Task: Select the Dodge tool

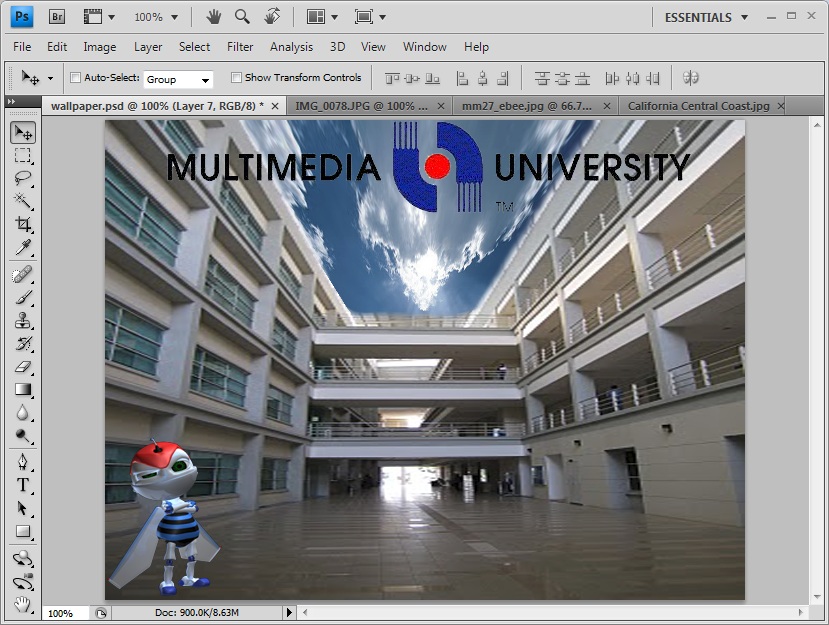Action: pos(23,436)
